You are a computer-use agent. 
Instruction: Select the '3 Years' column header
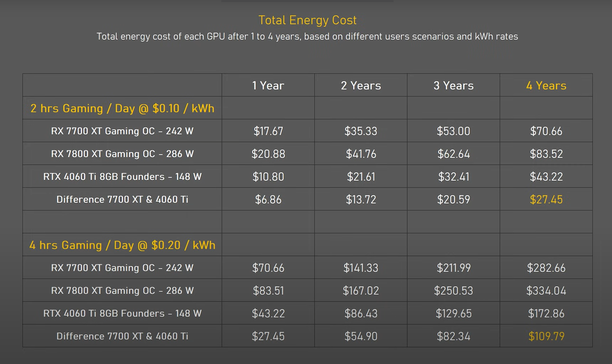tap(453, 85)
